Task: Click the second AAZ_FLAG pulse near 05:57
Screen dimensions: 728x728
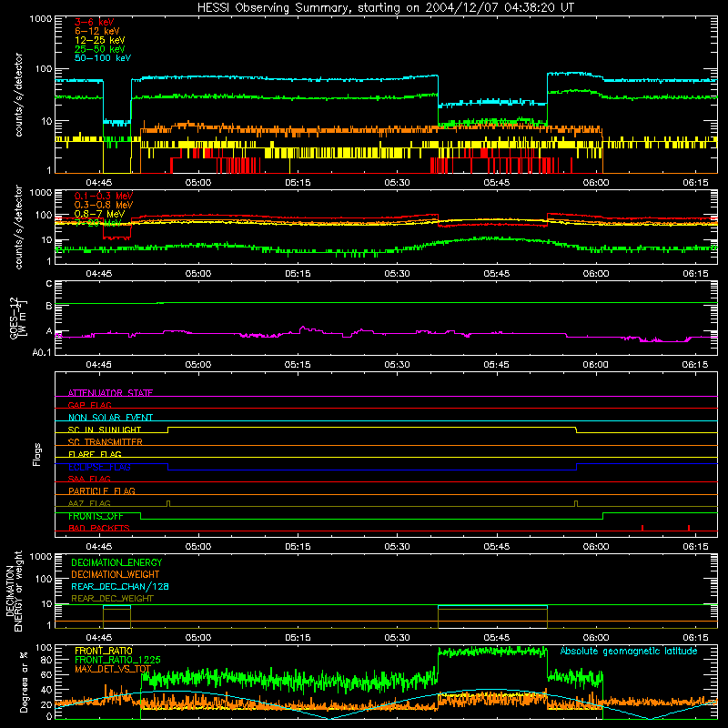Action: pos(576,504)
